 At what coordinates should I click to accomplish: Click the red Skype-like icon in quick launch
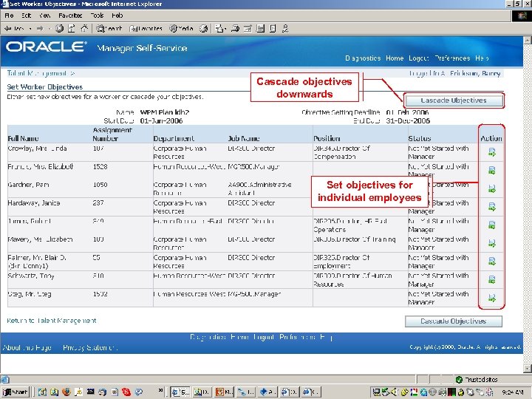tap(126, 392)
